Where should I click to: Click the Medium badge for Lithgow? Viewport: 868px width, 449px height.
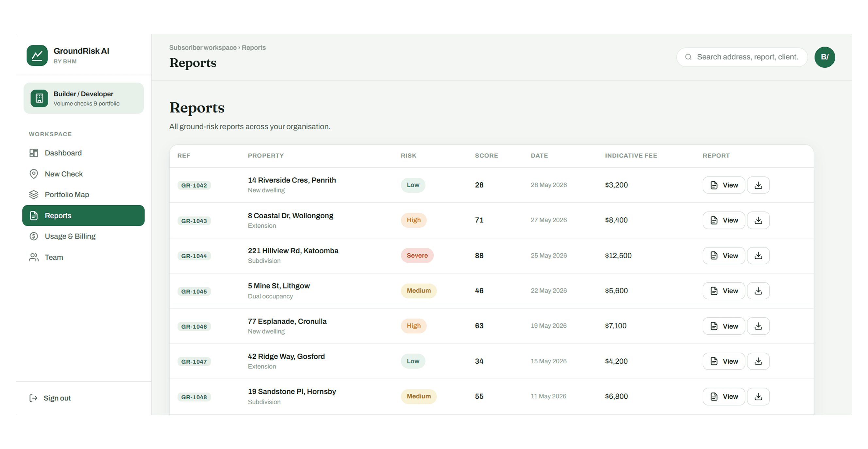419,291
